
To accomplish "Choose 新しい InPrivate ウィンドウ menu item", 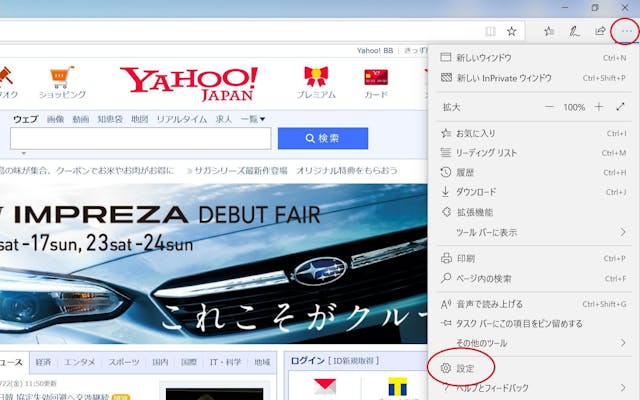I will [x=503, y=78].
